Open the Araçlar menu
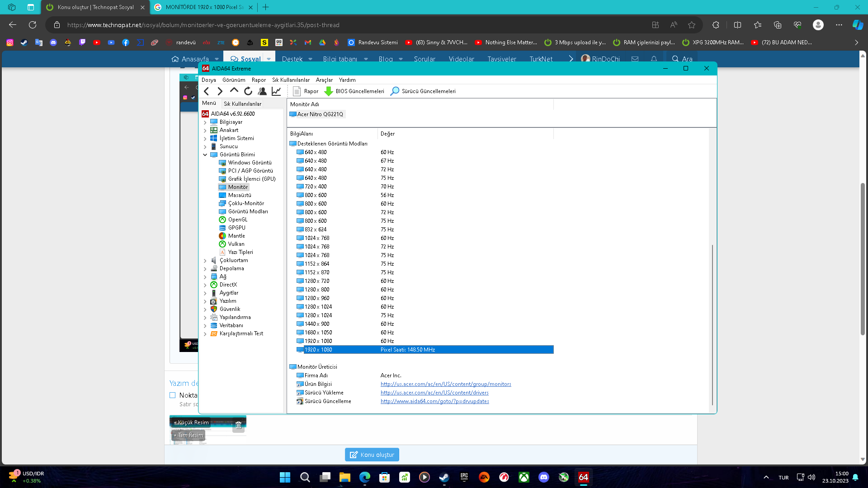Screen dimensions: 868x488 [x=324, y=80]
